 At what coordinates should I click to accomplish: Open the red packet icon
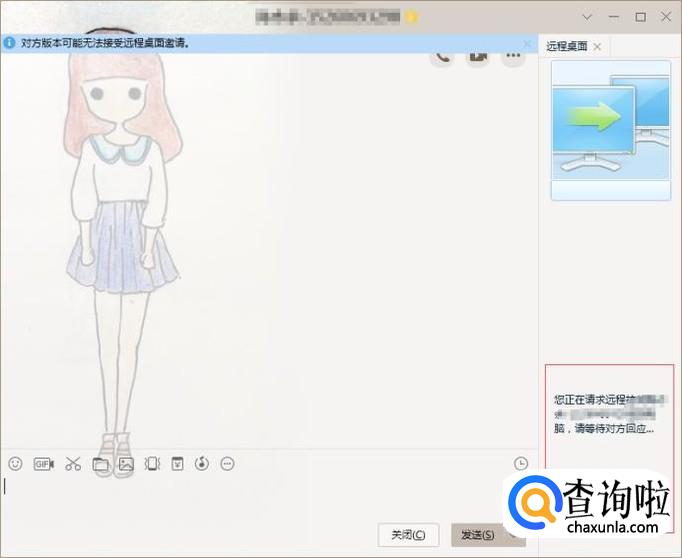[x=177, y=464]
